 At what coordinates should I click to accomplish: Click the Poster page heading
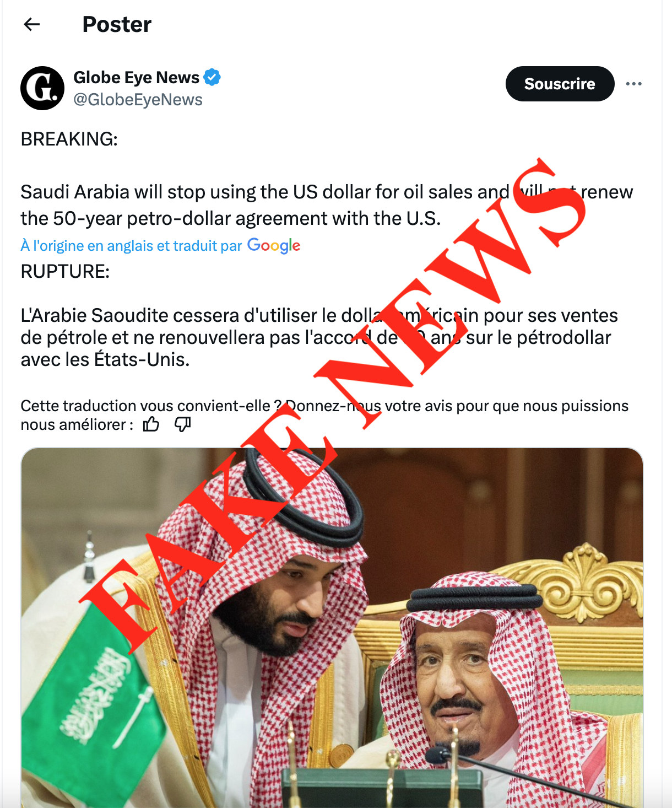[117, 24]
